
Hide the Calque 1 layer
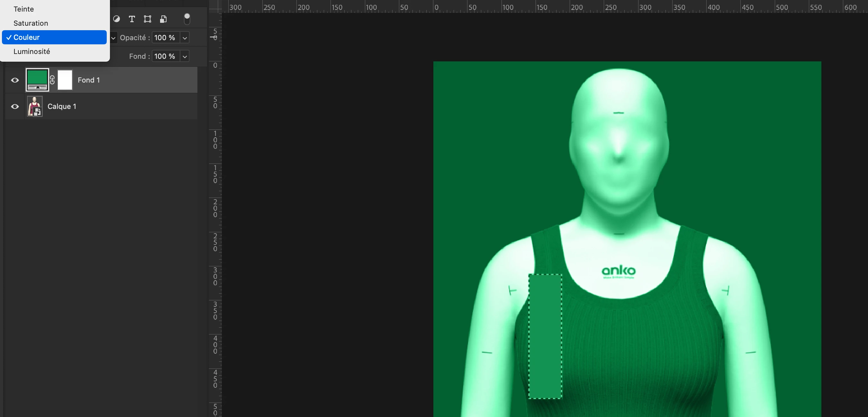[x=15, y=106]
